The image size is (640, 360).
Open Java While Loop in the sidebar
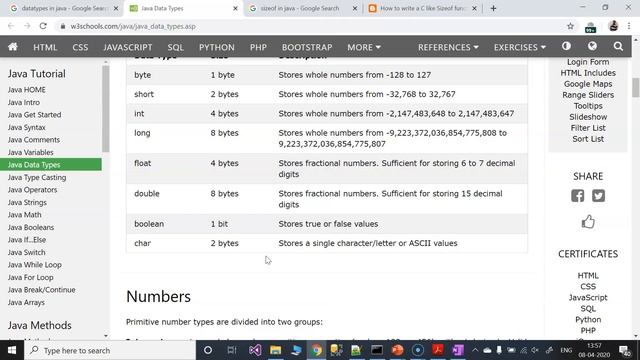click(35, 265)
